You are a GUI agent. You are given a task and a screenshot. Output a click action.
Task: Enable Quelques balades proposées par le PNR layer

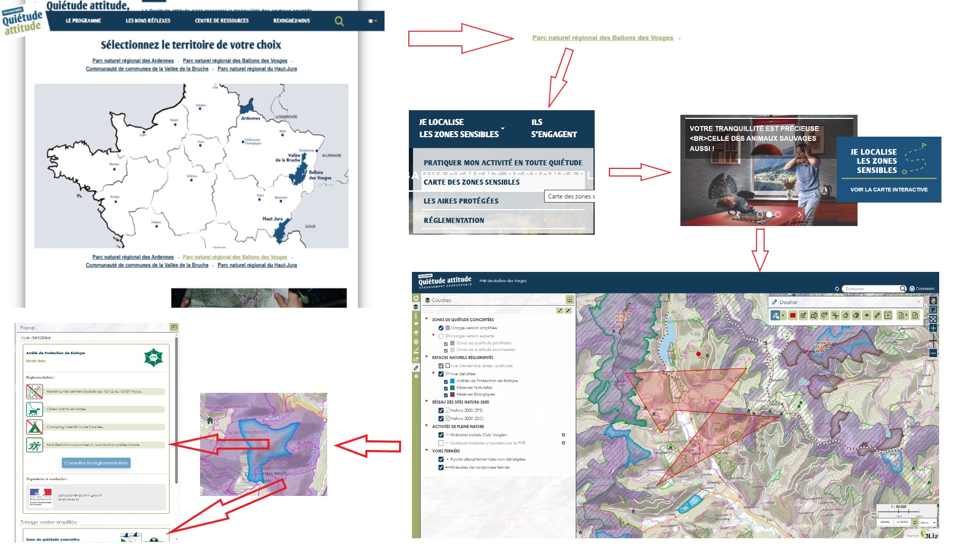(441, 443)
